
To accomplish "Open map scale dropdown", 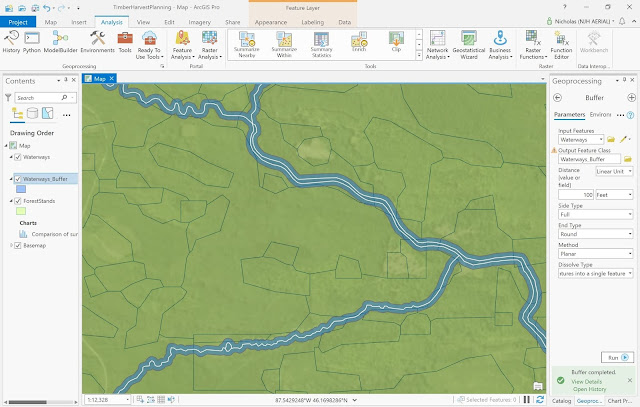I will (127, 400).
